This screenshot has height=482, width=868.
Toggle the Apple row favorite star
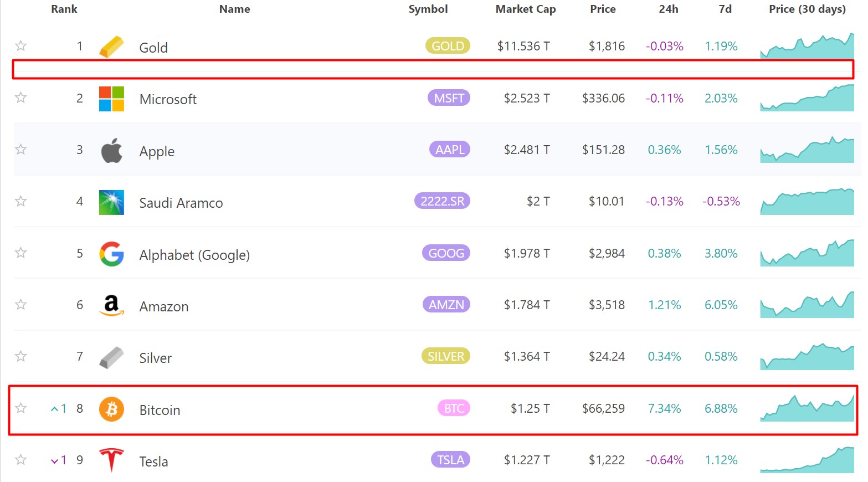coord(20,150)
